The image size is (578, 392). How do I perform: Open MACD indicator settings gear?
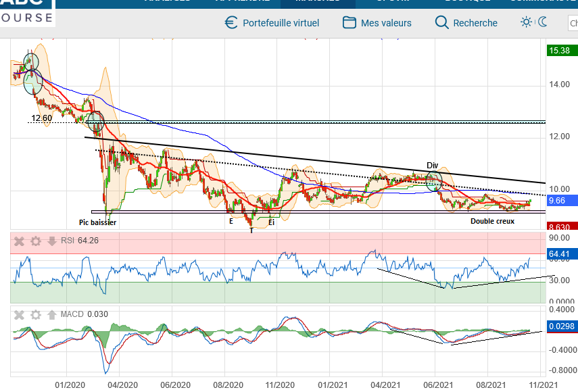pos(35,315)
